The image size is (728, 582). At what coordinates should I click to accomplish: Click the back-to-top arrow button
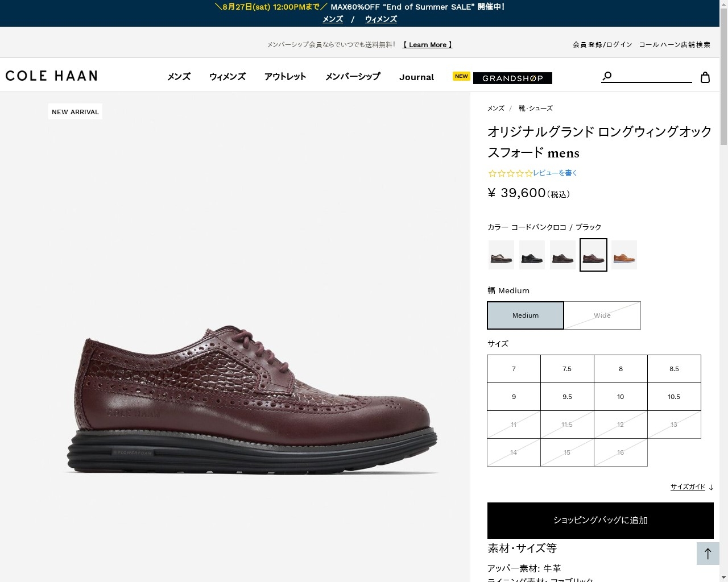tap(708, 553)
